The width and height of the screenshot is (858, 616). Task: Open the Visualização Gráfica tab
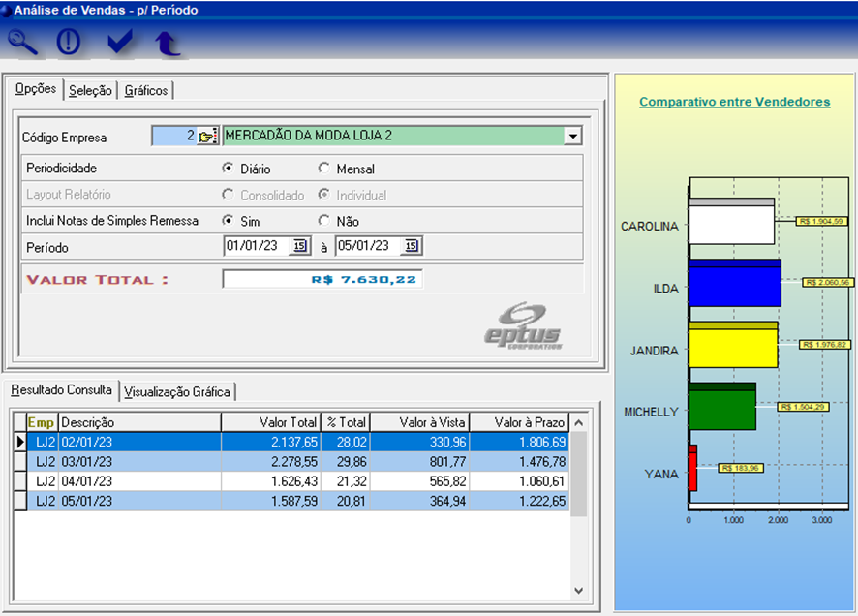click(x=177, y=391)
